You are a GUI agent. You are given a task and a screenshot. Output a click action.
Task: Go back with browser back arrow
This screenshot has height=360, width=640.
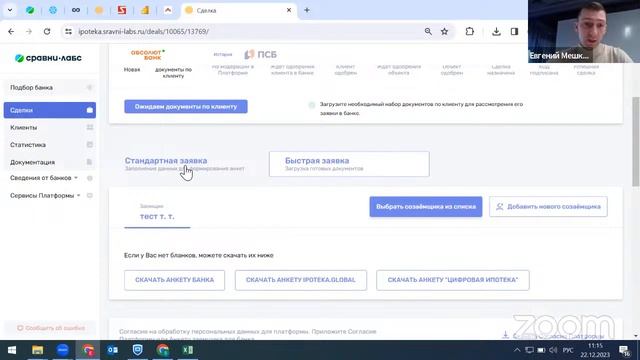pos(11,31)
